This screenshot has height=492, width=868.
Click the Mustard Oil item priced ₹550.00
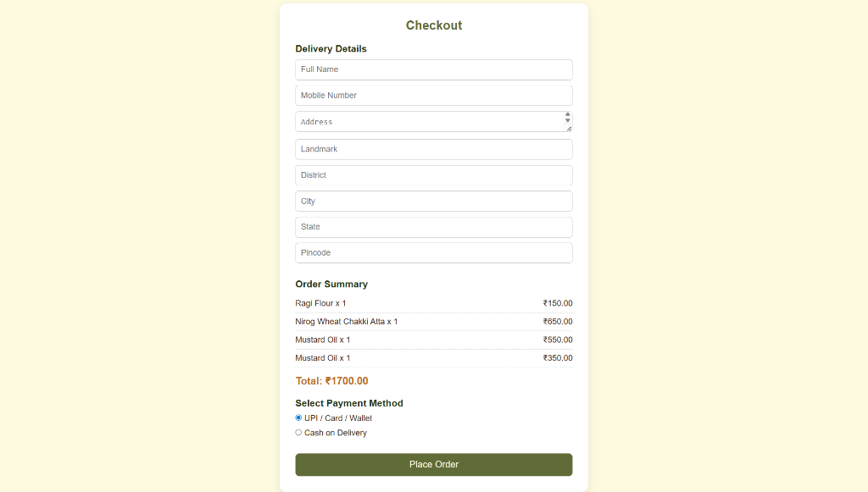coord(322,340)
